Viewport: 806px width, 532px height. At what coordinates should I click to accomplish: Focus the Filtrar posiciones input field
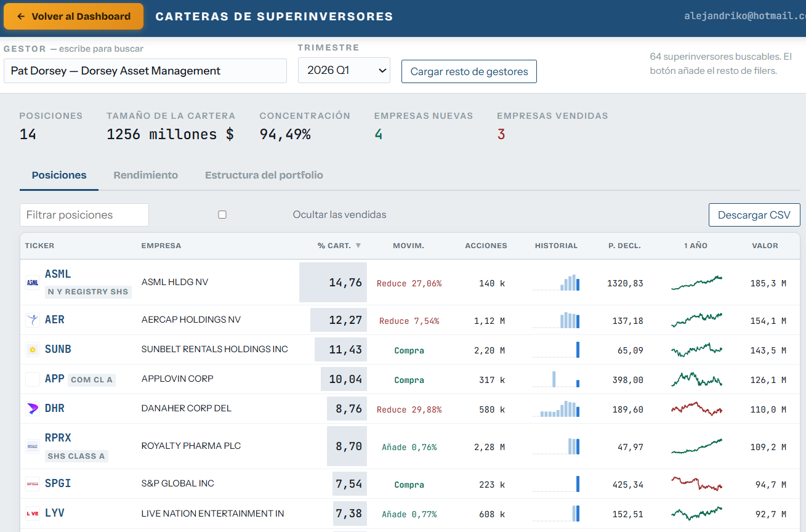[x=84, y=215]
